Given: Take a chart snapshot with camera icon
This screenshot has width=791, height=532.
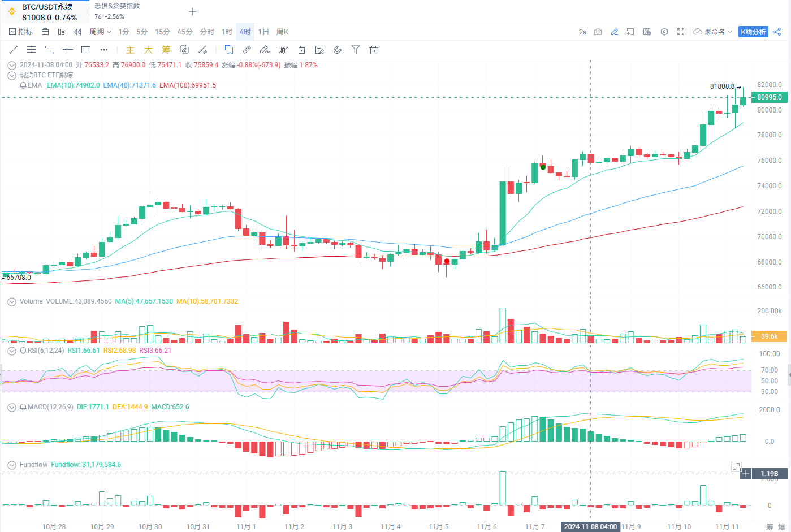Looking at the screenshot, I should 598,32.
